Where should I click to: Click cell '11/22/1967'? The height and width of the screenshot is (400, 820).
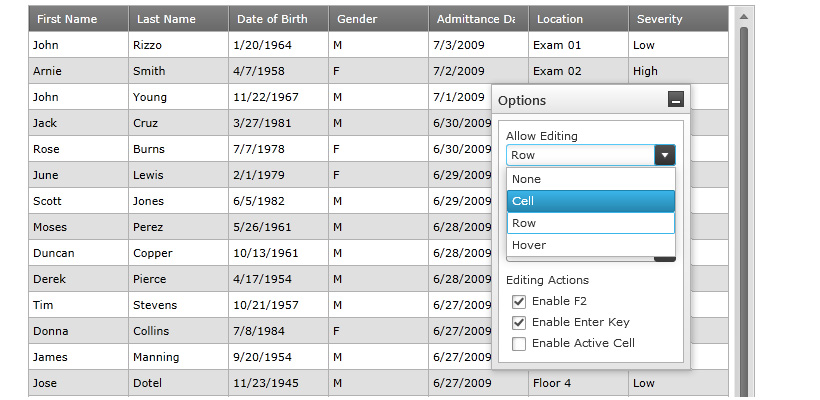(278, 97)
